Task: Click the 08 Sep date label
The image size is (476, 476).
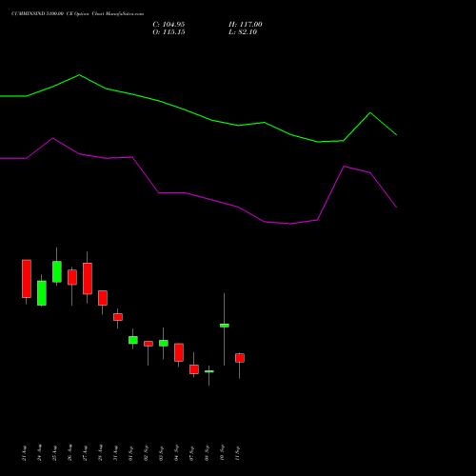Action: [208, 453]
